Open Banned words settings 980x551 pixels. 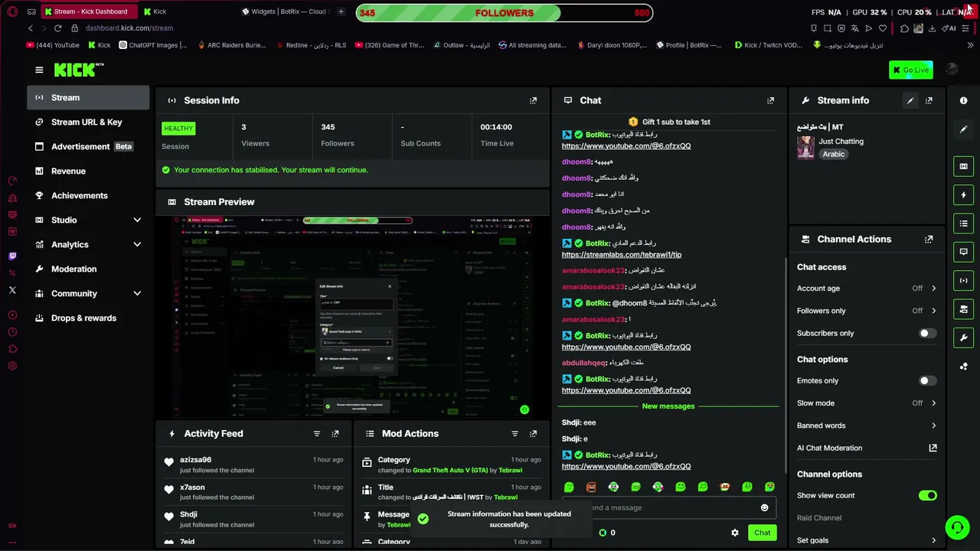coord(867,425)
